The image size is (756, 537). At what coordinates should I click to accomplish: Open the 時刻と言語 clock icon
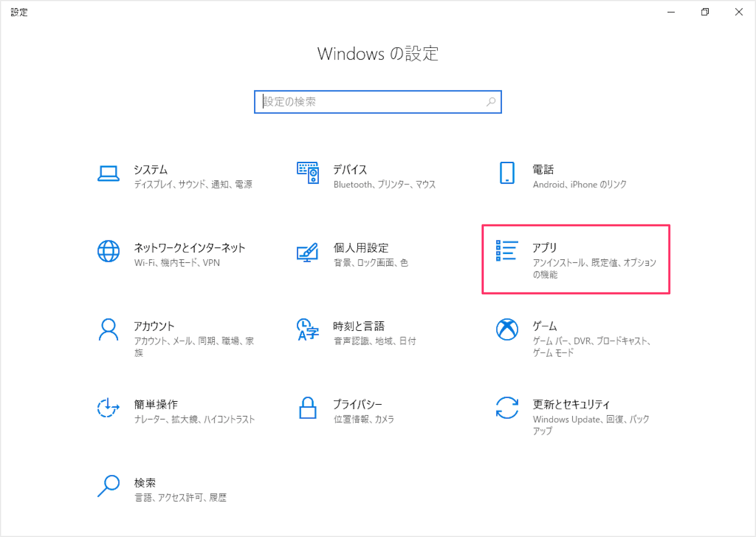click(308, 330)
